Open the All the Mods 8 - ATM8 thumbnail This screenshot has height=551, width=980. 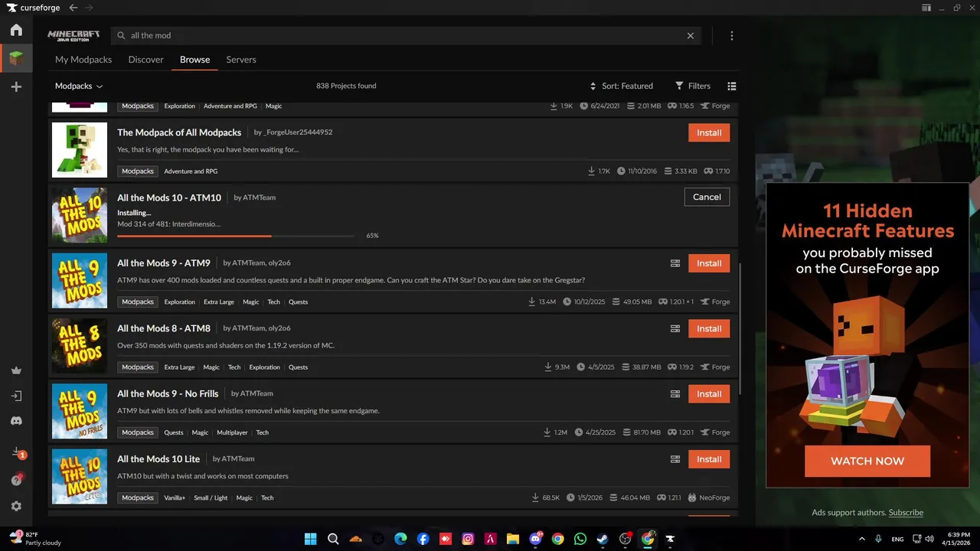pyautogui.click(x=80, y=346)
